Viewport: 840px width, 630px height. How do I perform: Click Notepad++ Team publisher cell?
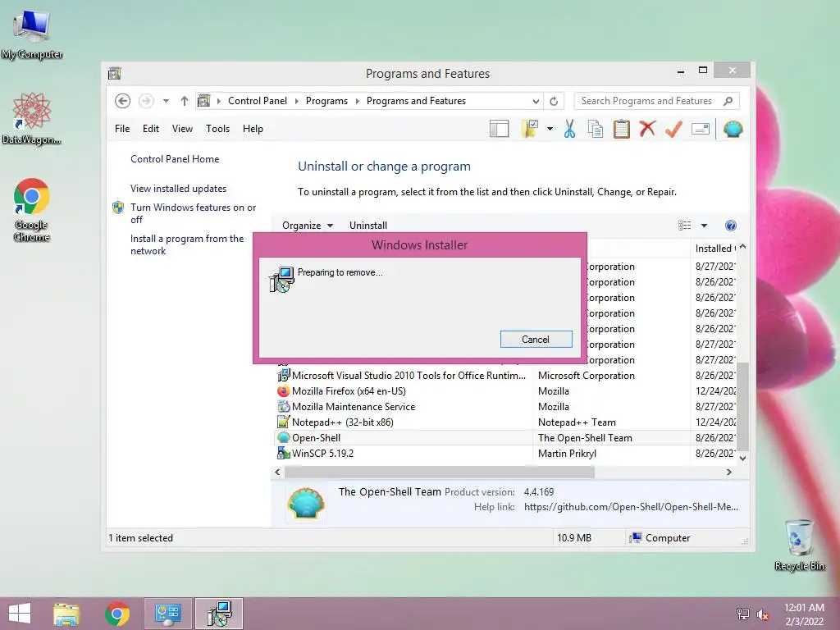(577, 422)
